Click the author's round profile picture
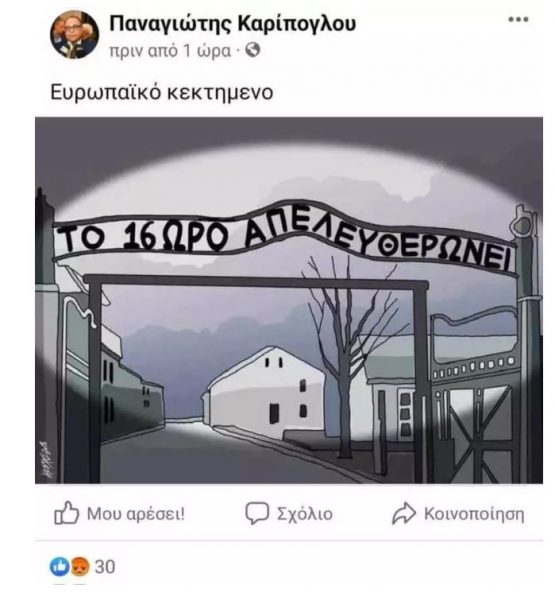This screenshot has width=555, height=600. click(x=75, y=34)
